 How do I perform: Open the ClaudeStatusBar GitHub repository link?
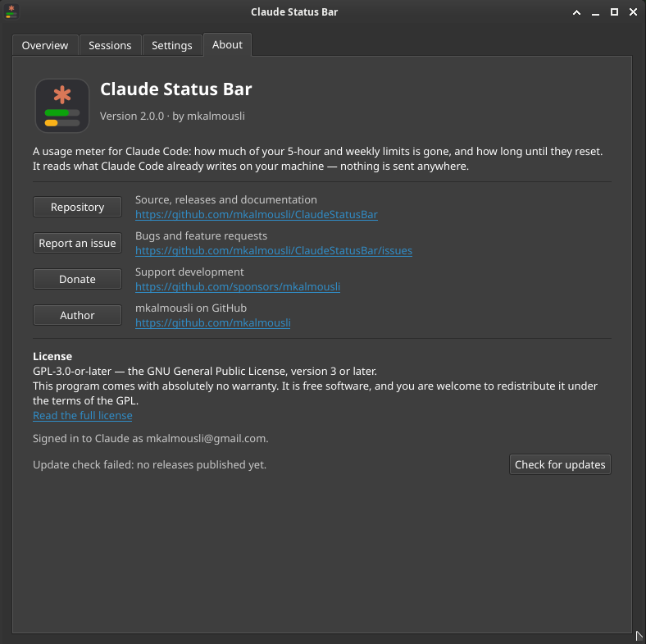(x=257, y=215)
